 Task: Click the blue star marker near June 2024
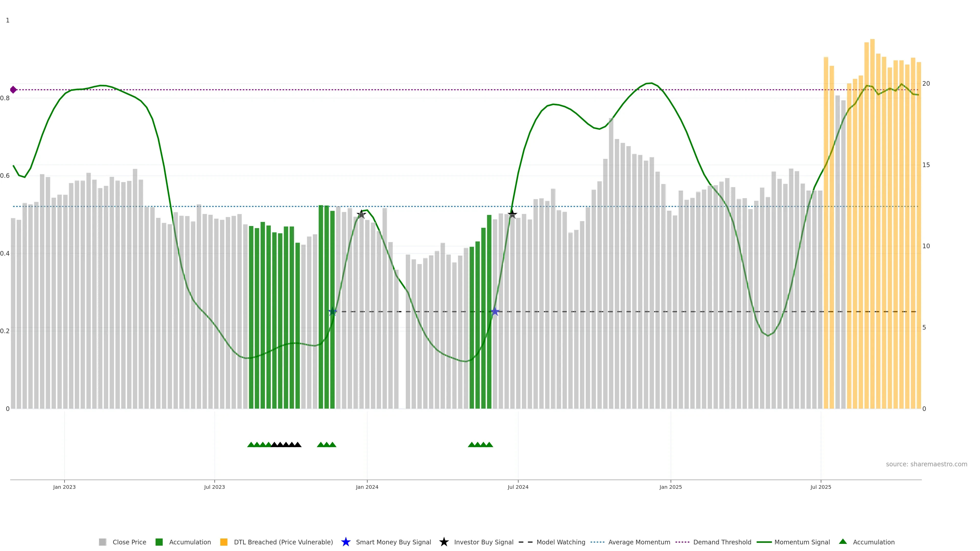(495, 311)
